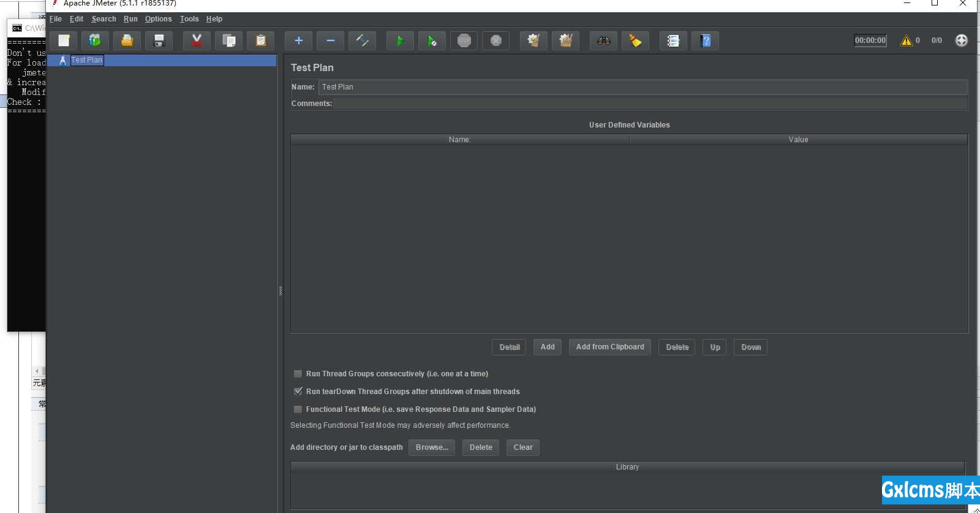Click the Up button
The height and width of the screenshot is (513, 980).
click(x=715, y=347)
